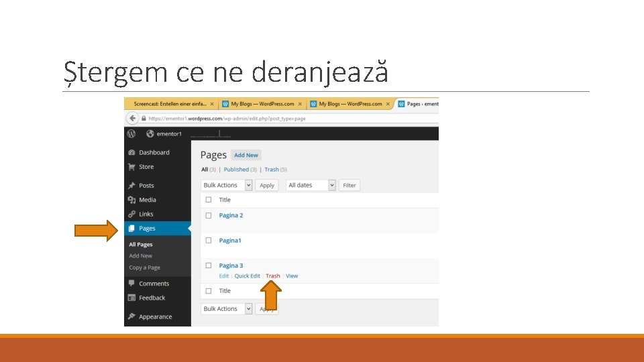Select the Posts pushpin icon

pyautogui.click(x=132, y=186)
